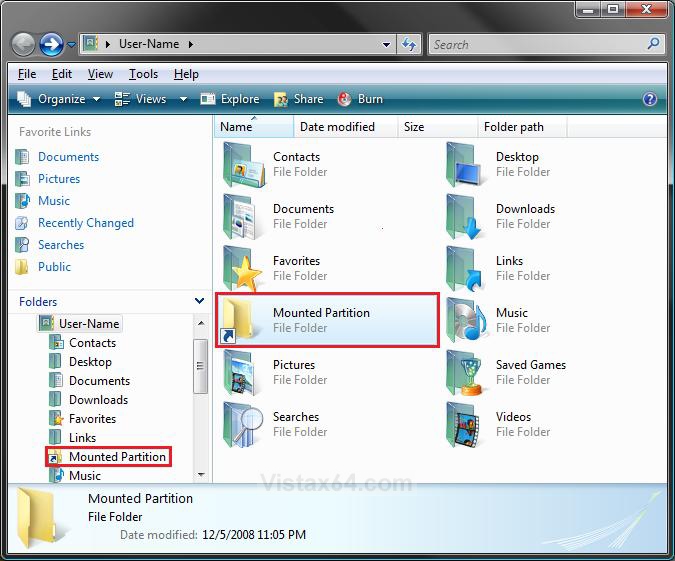Select the Music folder icon in file list
Image resolution: width=675 pixels, height=561 pixels.
tap(466, 320)
